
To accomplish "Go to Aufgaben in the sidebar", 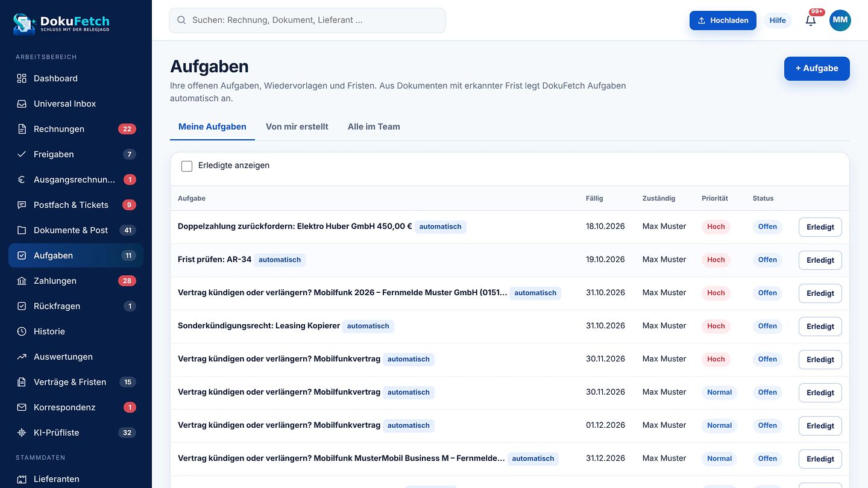I will point(76,255).
